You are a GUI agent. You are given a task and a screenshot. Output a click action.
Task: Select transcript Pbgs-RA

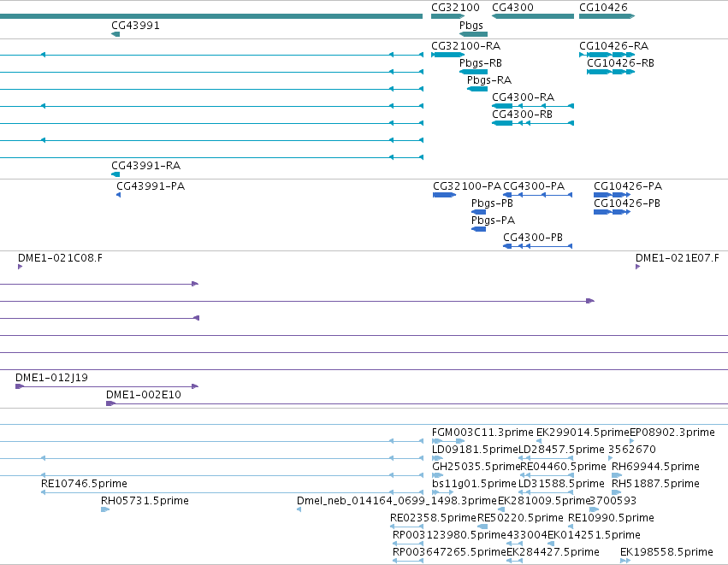(477, 89)
